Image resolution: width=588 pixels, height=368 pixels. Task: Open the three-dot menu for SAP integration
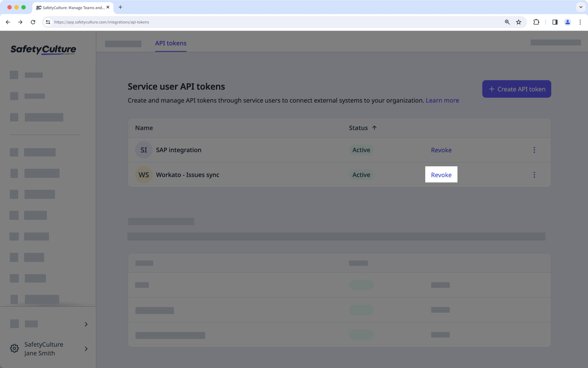[534, 150]
